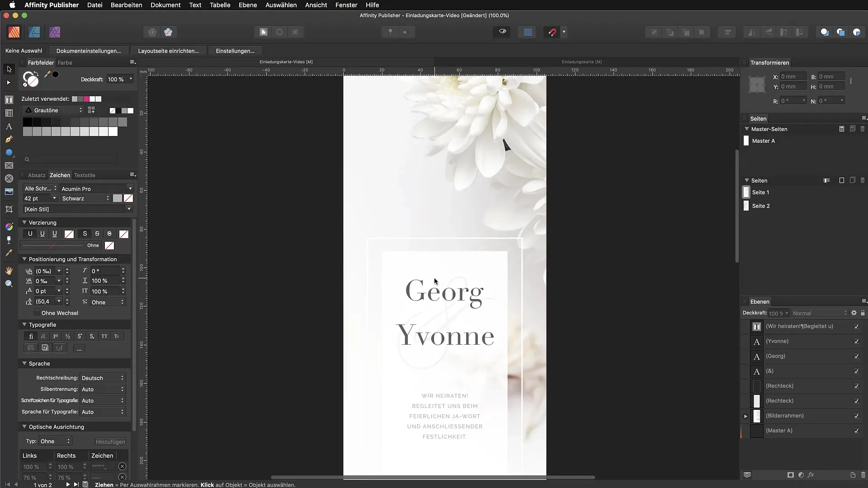Image resolution: width=868 pixels, height=488 pixels.
Task: Select the Zoom tool in the toolbar
Action: (x=9, y=284)
